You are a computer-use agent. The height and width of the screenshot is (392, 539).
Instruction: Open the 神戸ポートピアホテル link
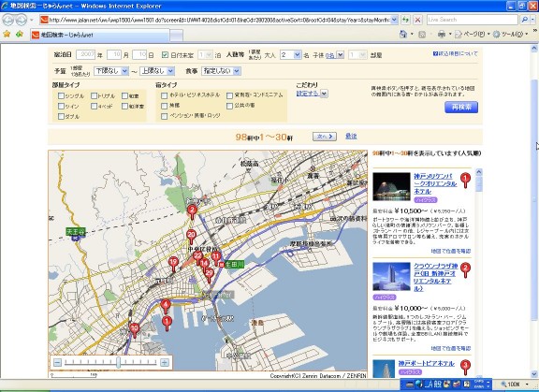pos(427,363)
